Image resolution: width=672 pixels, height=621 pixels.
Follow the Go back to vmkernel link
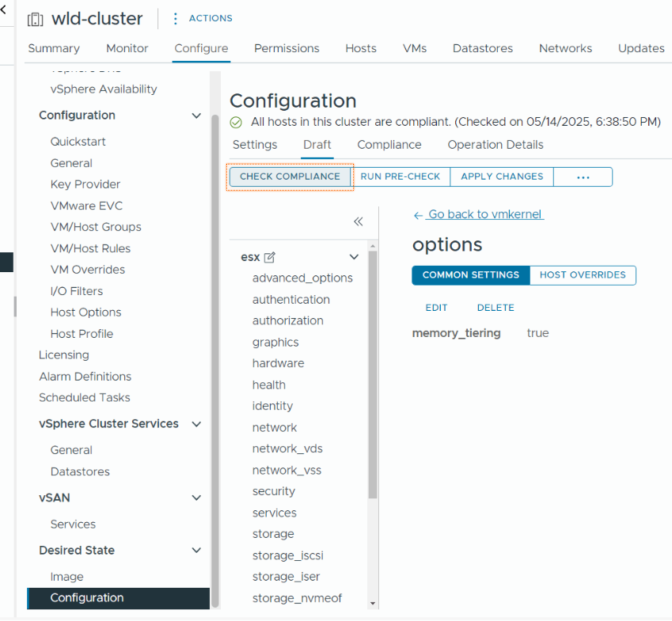point(479,214)
